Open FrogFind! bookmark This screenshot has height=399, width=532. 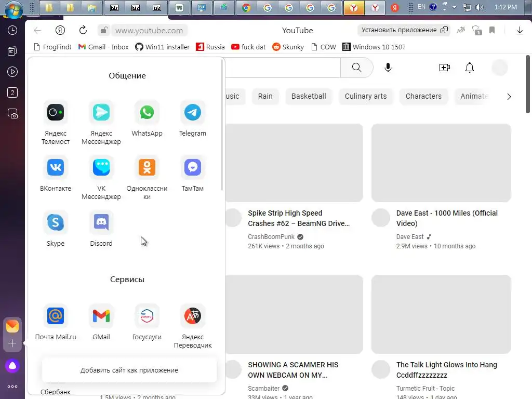52,47
